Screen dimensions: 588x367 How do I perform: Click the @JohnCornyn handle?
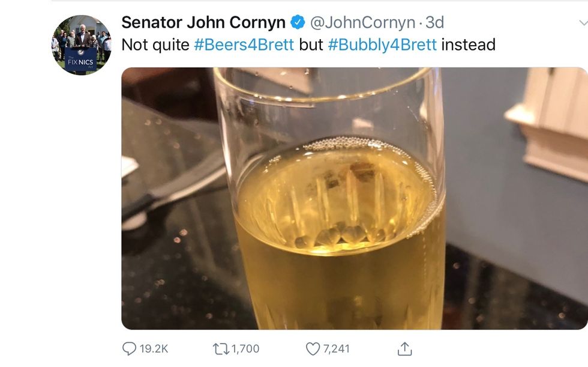[362, 23]
